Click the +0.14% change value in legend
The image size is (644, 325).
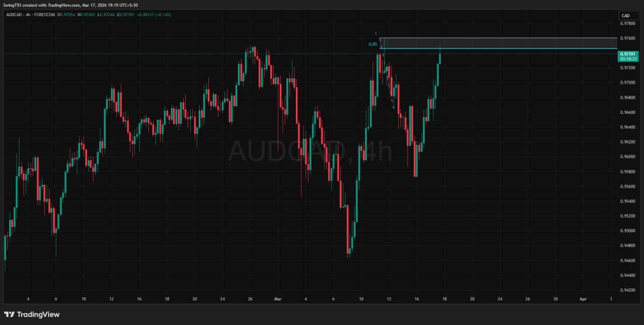tap(163, 15)
